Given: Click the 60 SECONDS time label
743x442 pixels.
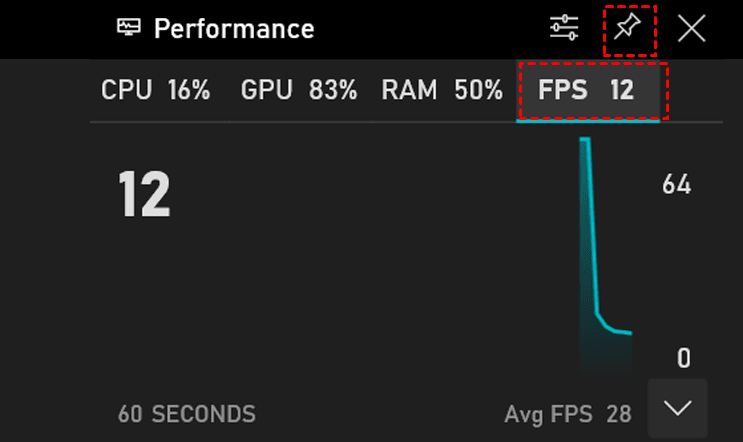Looking at the screenshot, I should coord(186,413).
